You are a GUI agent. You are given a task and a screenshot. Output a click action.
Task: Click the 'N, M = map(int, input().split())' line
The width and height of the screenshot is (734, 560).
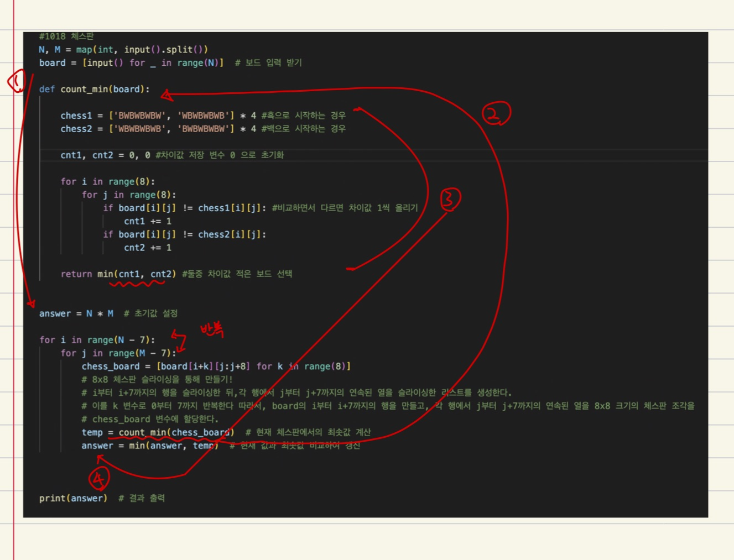tap(123, 50)
